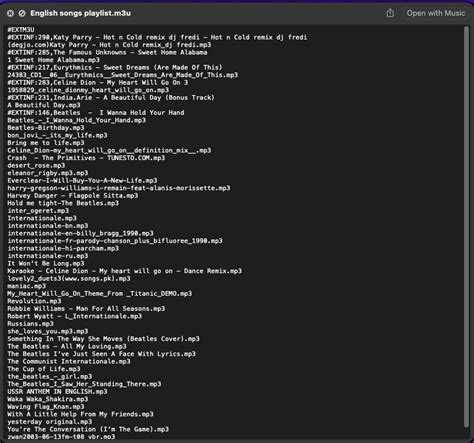Click the line 'internationale-bn.mp3'
Viewport: 474px width, 443px height.
[x=48, y=226]
